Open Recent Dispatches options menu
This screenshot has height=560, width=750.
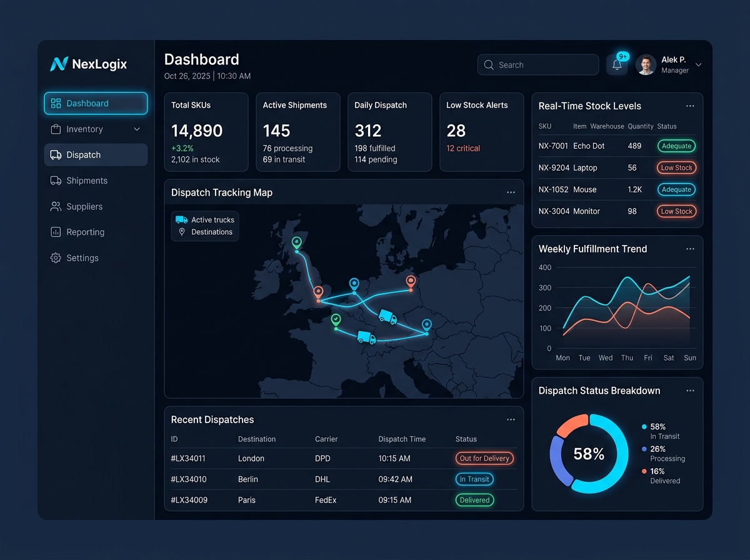click(x=511, y=419)
